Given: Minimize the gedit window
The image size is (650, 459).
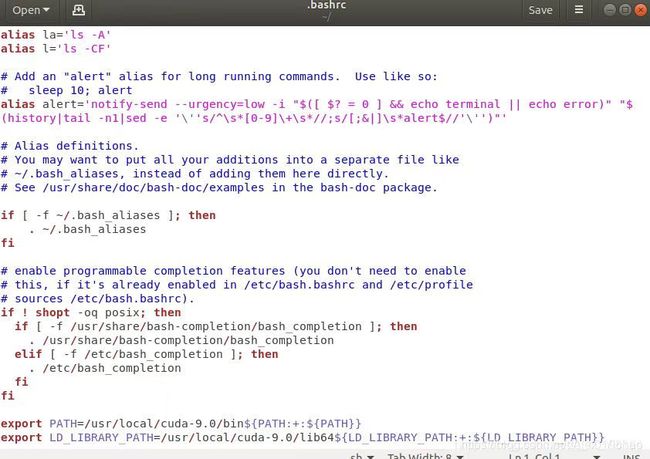Looking at the screenshot, I should coord(609,10).
